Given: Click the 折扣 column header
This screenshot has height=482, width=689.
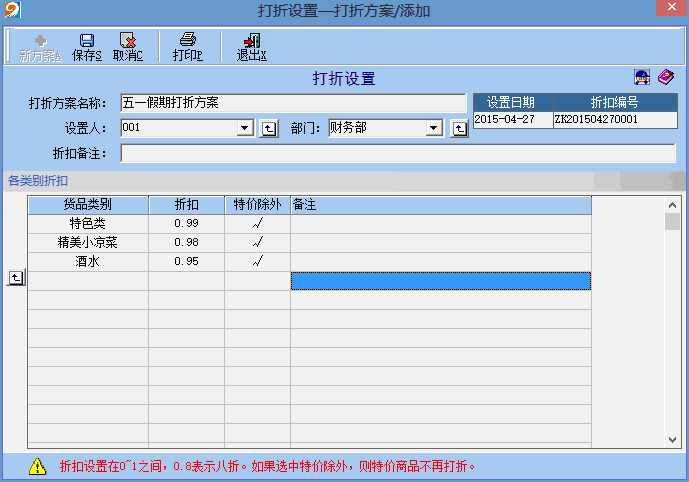Looking at the screenshot, I should pos(186,205).
